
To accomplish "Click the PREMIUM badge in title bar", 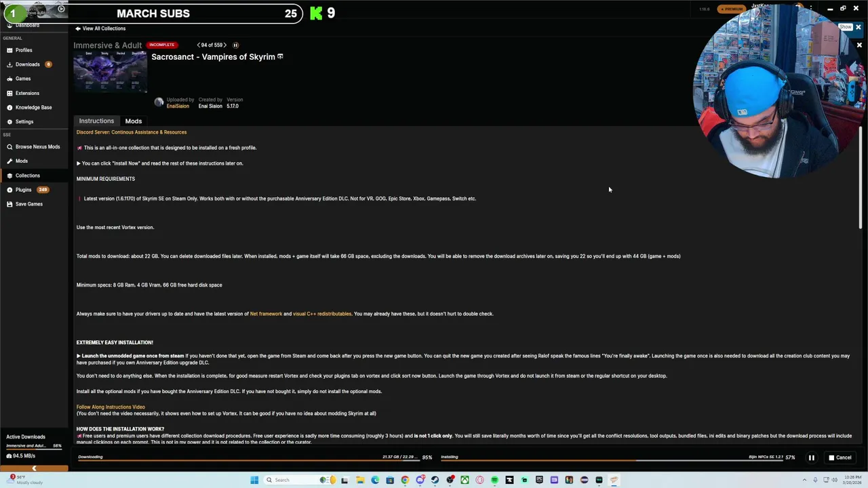I will (732, 9).
